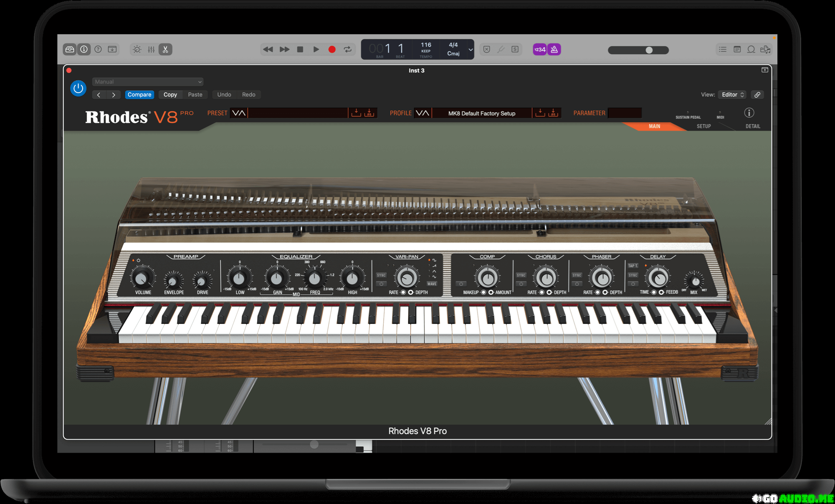Screen dimensions: 835x504
Task: Click the PROFILE save icon
Action: (540, 113)
